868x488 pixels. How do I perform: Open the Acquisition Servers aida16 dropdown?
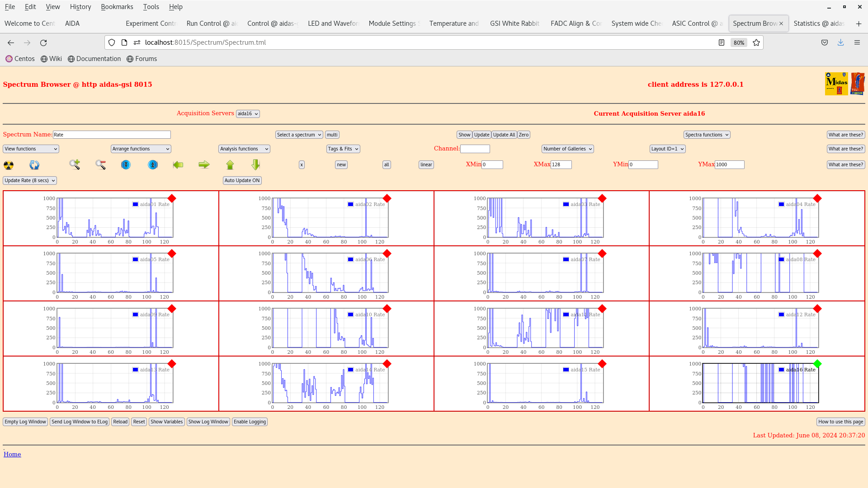248,114
